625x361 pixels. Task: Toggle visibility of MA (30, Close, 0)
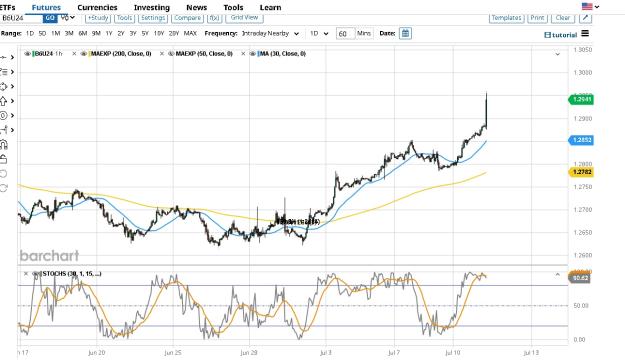coord(253,53)
